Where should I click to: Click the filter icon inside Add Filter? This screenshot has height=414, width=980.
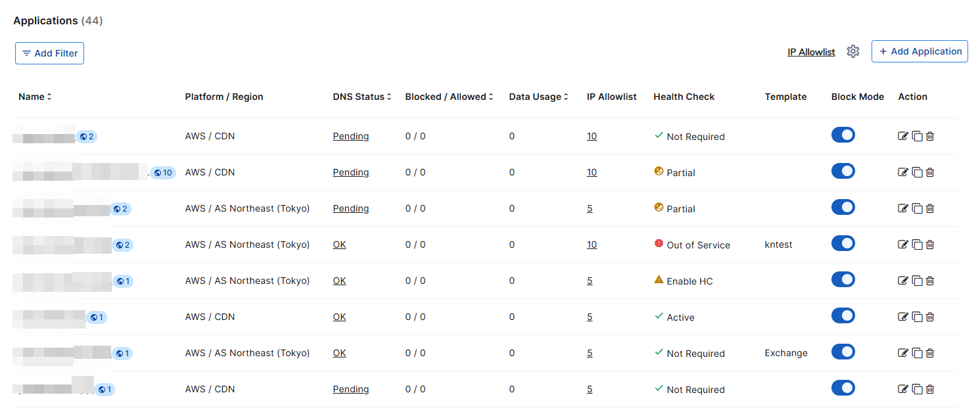tap(27, 53)
